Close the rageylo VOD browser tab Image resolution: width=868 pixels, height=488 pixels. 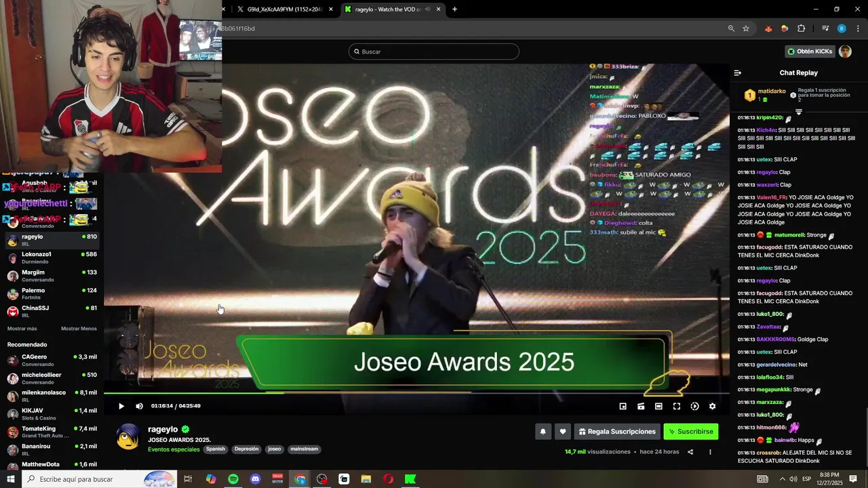(438, 9)
